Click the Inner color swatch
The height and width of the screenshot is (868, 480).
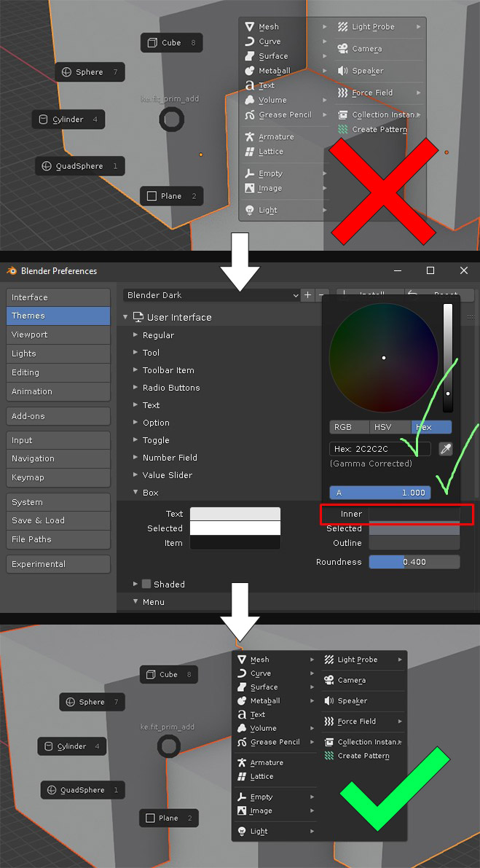coord(414,514)
